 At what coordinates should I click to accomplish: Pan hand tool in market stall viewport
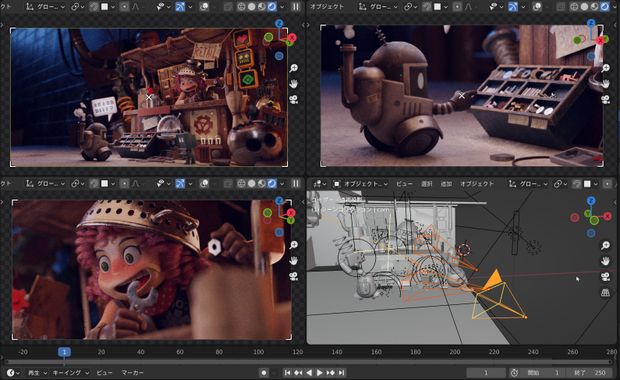293,84
